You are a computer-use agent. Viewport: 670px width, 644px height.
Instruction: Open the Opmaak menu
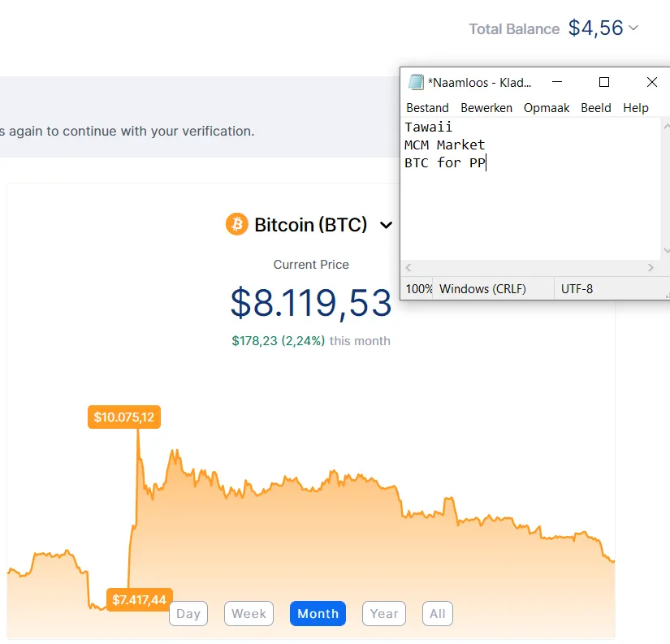point(547,108)
